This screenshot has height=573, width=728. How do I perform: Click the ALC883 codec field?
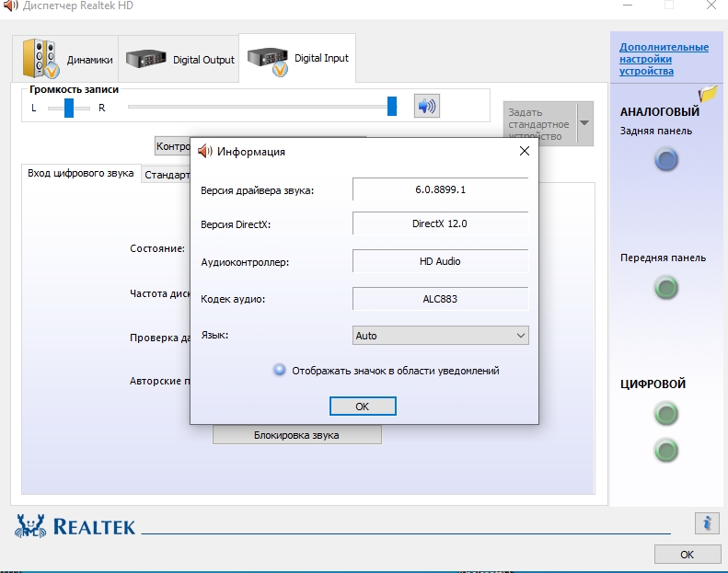pyautogui.click(x=440, y=299)
